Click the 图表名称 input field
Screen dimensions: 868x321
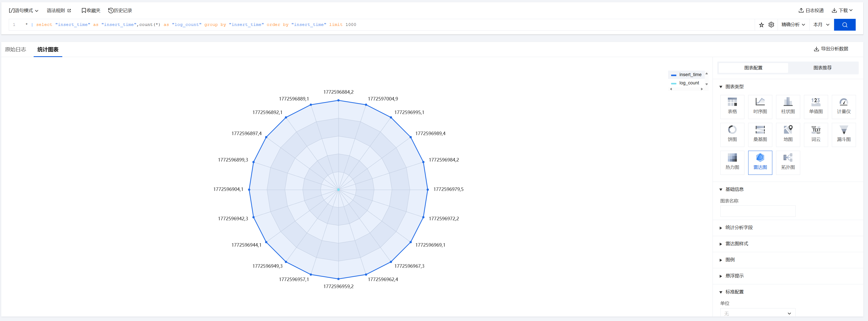pos(757,211)
